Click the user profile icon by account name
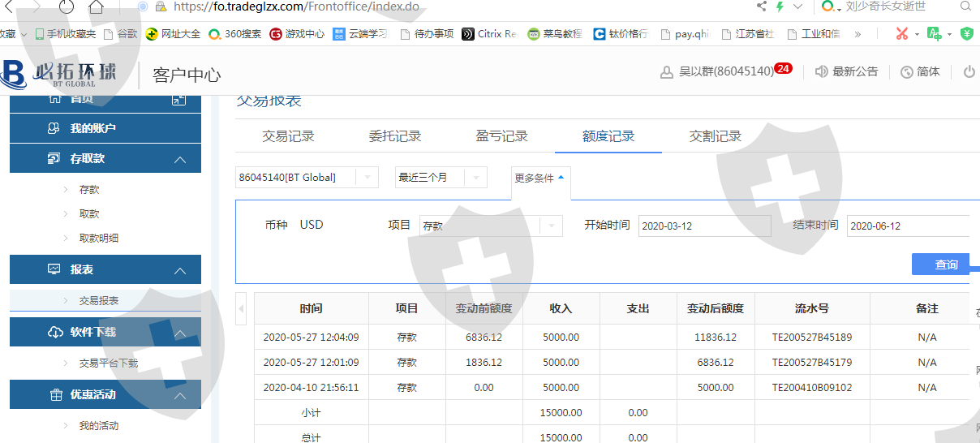Image resolution: width=980 pixels, height=443 pixels. point(667,71)
